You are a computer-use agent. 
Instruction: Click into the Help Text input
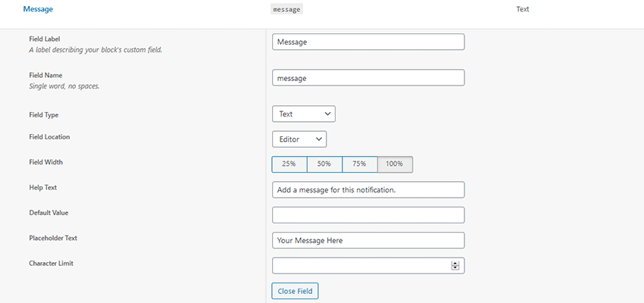(367, 189)
